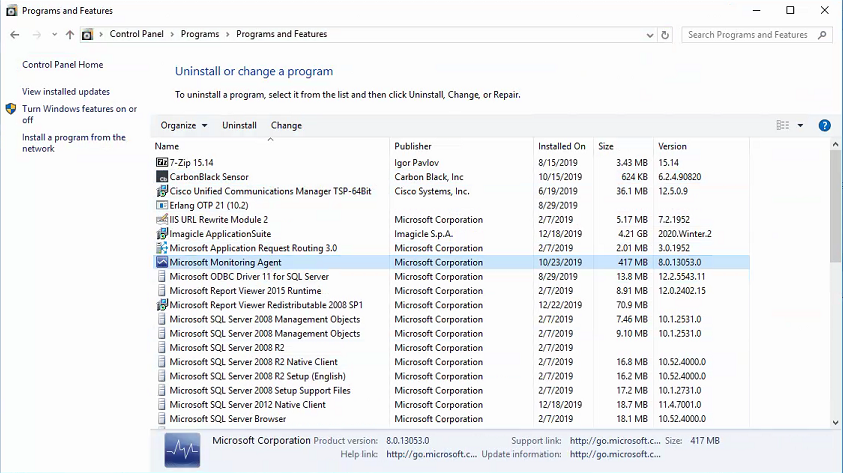Click the CarbonBlack Sensor icon
This screenshot has width=843, height=473.
(x=162, y=177)
